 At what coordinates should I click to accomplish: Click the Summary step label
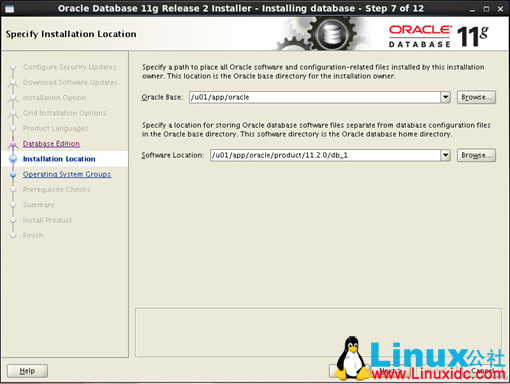[38, 205]
